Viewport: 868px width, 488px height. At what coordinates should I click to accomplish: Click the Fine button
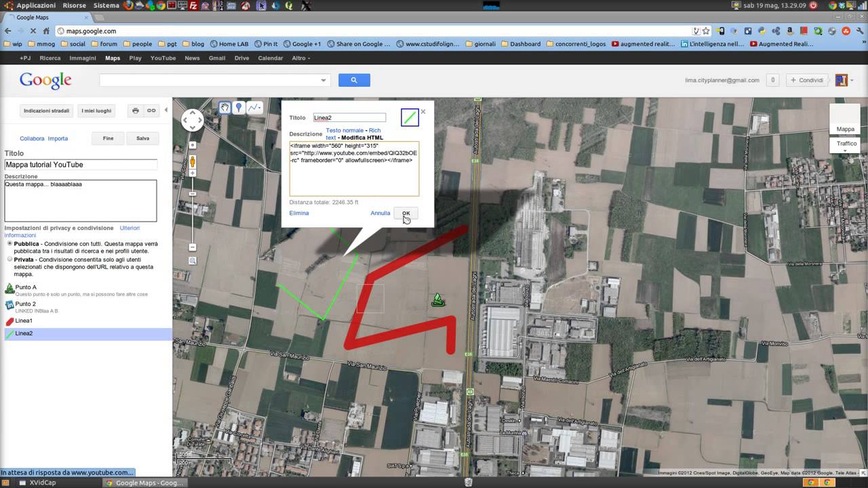pyautogui.click(x=108, y=138)
